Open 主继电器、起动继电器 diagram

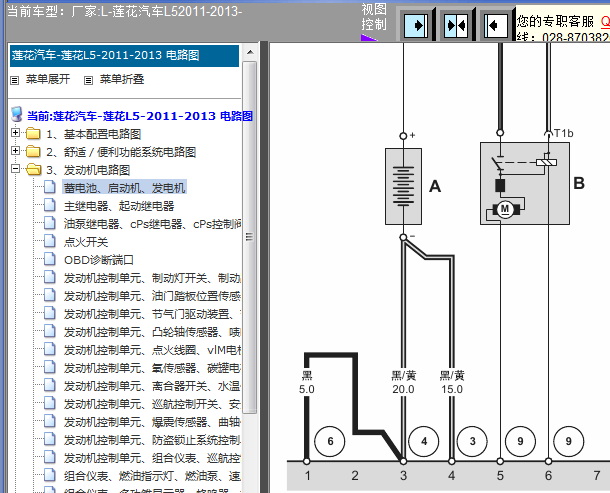point(119,206)
